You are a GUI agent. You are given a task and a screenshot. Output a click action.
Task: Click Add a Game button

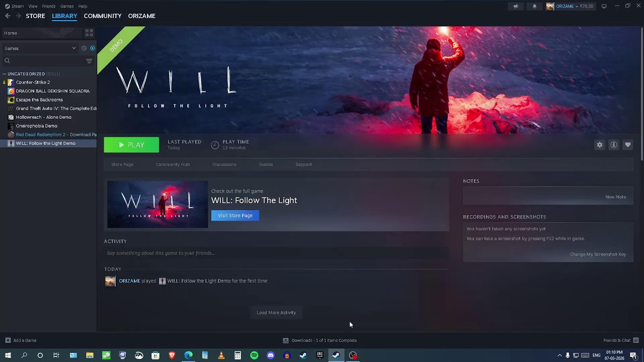click(21, 340)
